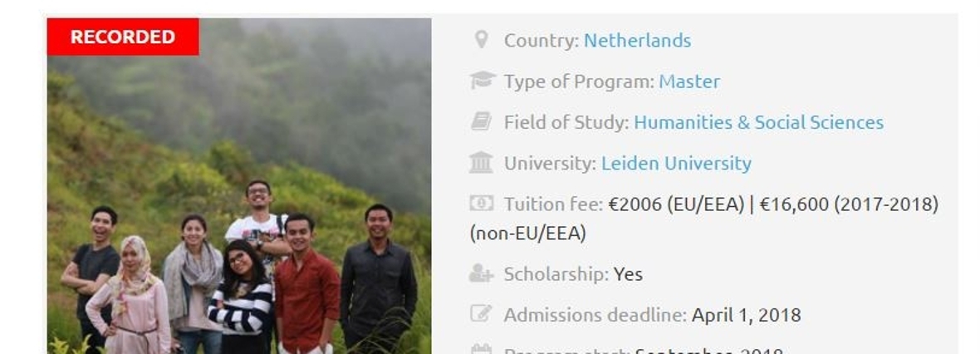Click the graduation cap icon
The image size is (980, 354).
(482, 81)
